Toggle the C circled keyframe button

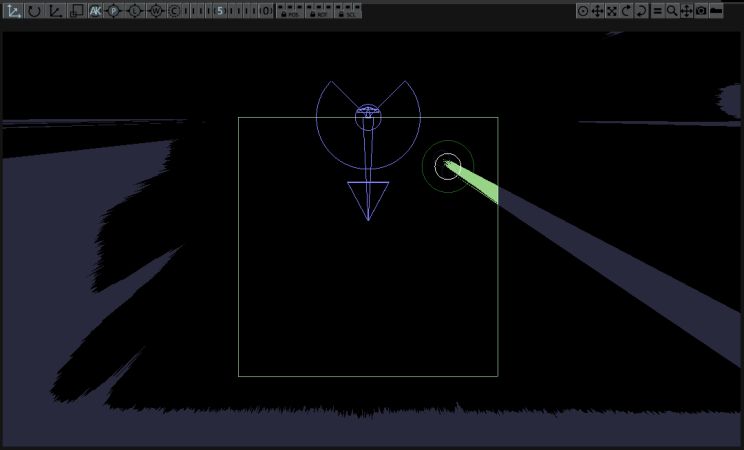coord(174,11)
